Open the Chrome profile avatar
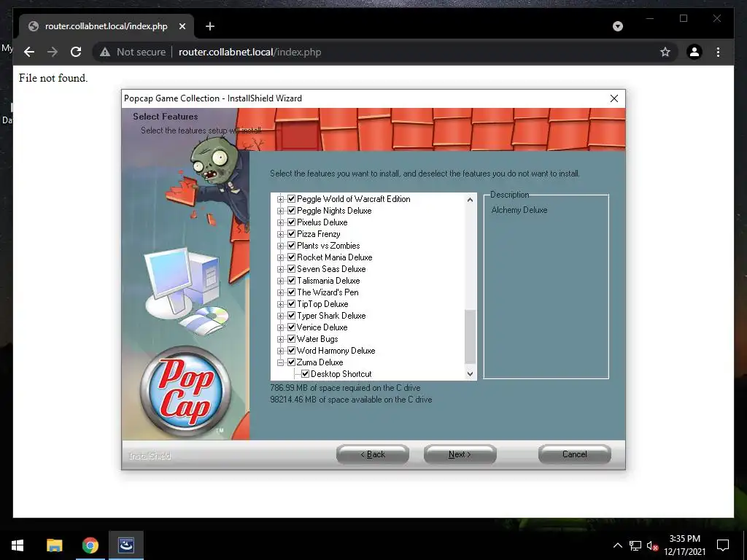The image size is (747, 560). tap(694, 52)
